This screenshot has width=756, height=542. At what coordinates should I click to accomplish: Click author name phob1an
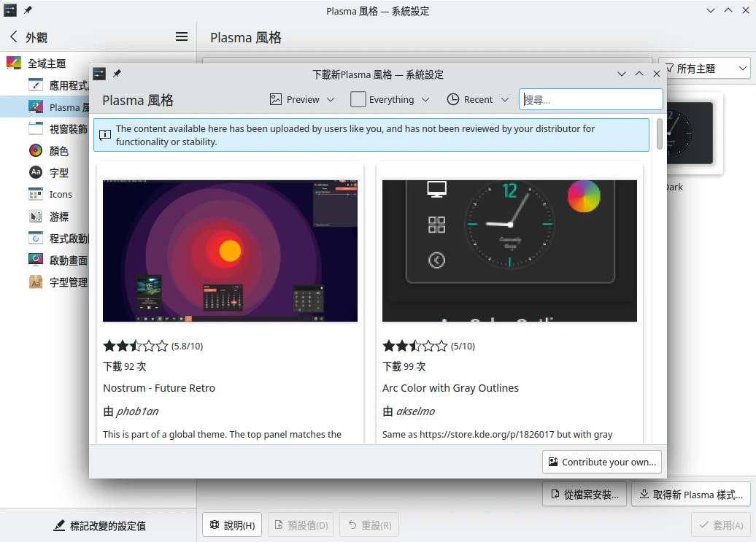click(137, 411)
